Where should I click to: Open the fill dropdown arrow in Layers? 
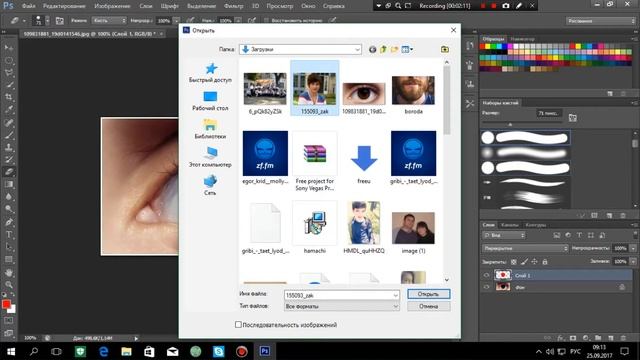coord(633,261)
